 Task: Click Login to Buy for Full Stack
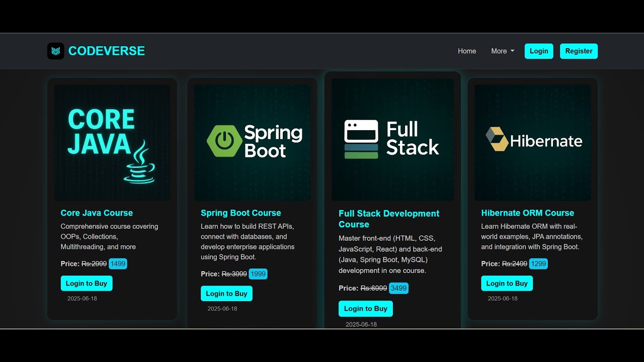tap(366, 308)
